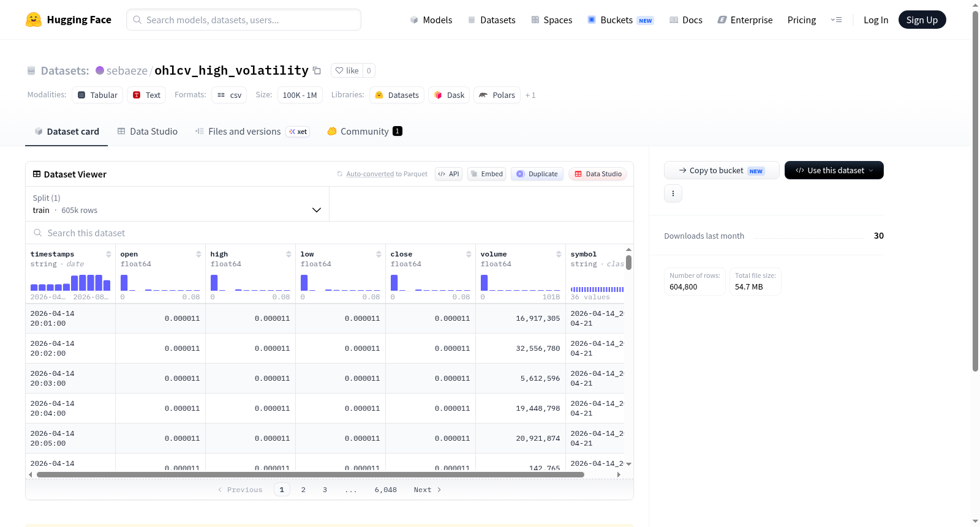
Task: Expand the Split train dropdown
Action: [x=177, y=204]
